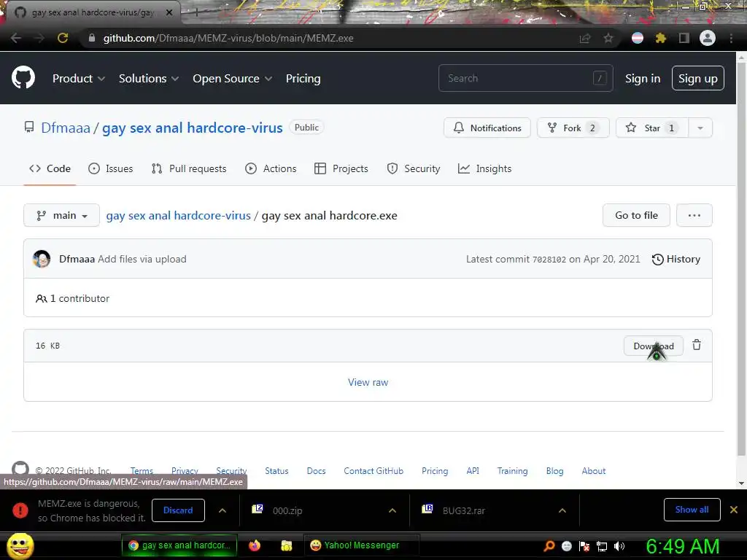Open the Docs footer link
The height and width of the screenshot is (560, 747).
point(317,471)
